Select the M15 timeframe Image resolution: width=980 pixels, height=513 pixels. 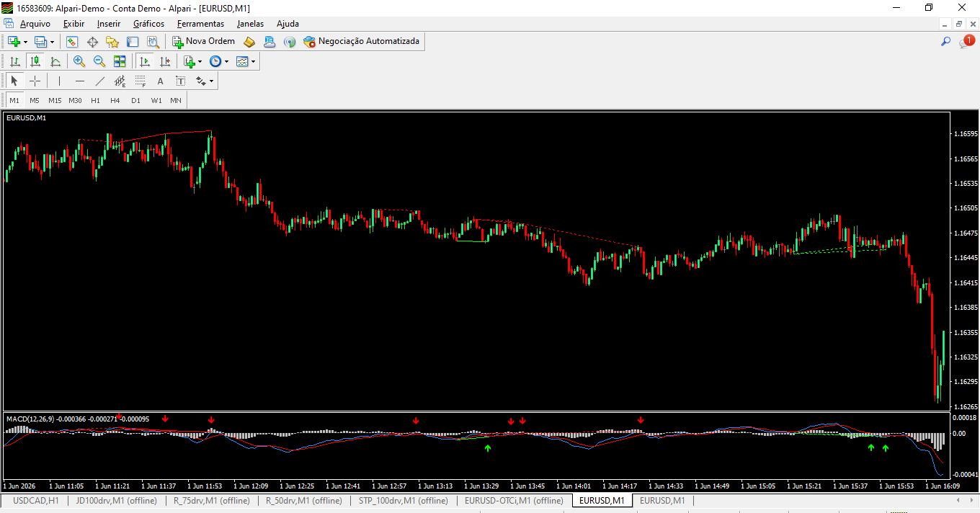tap(55, 100)
